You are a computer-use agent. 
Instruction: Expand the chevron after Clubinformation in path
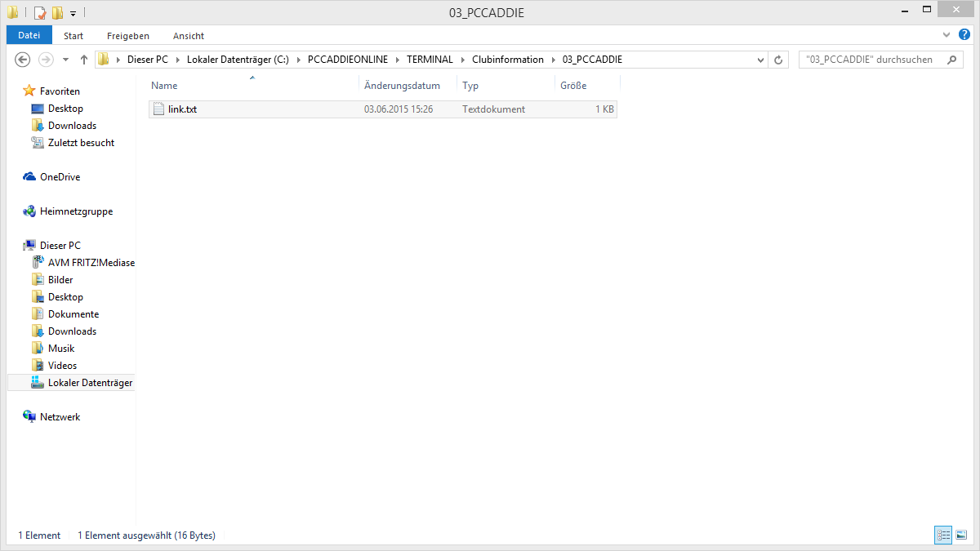tap(553, 60)
